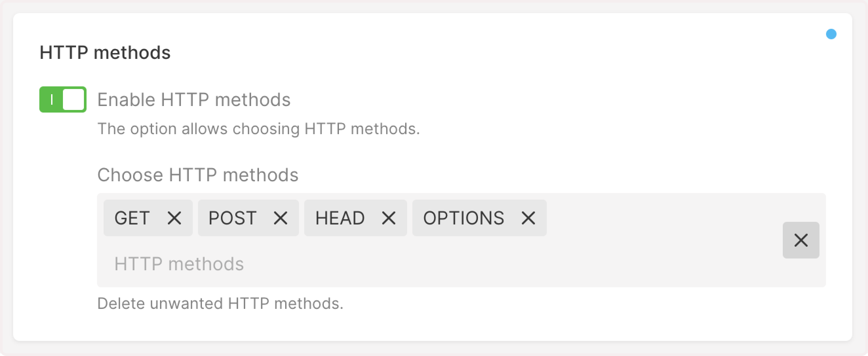Screen dimensions: 868x356
Task: Delete the HEAD method tag
Action: (388, 218)
